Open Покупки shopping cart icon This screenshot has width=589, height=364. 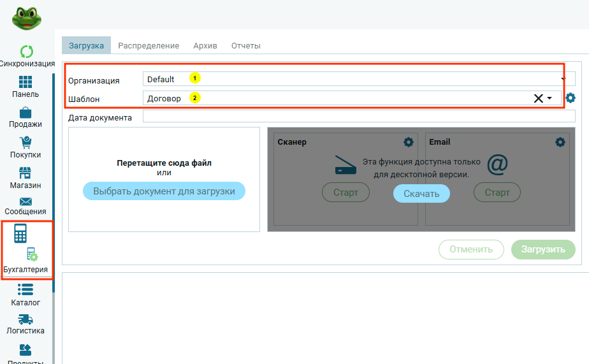coord(25,143)
